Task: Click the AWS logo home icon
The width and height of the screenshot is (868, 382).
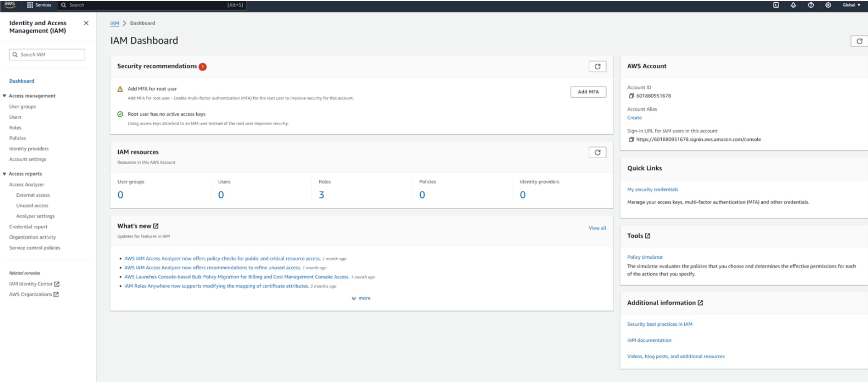Action: [x=10, y=5]
